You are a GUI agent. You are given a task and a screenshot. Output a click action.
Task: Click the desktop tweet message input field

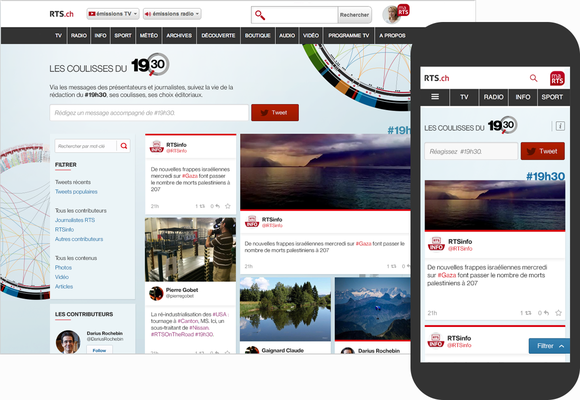(x=149, y=113)
